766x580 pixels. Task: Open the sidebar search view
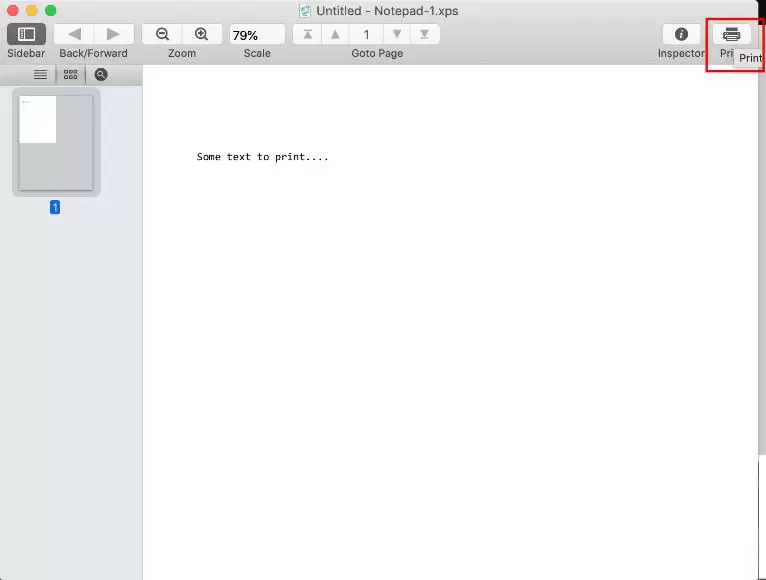point(101,74)
